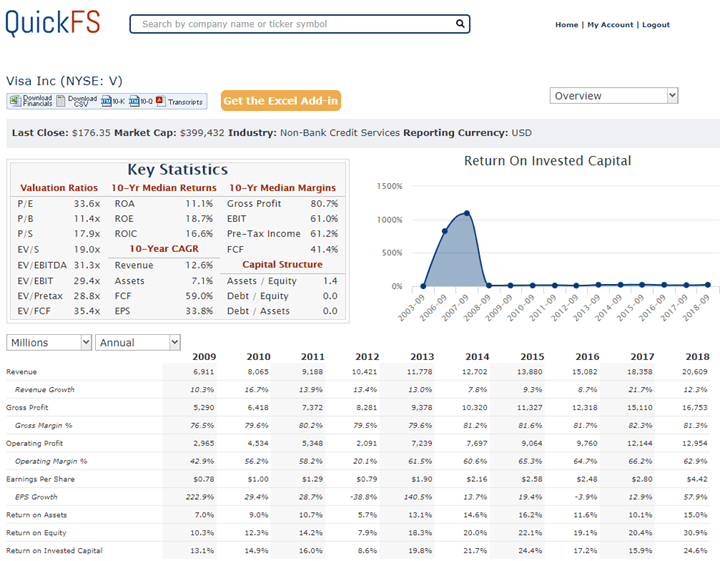Click the QuickFS logo
The width and height of the screenshot is (720, 561).
click(x=53, y=24)
